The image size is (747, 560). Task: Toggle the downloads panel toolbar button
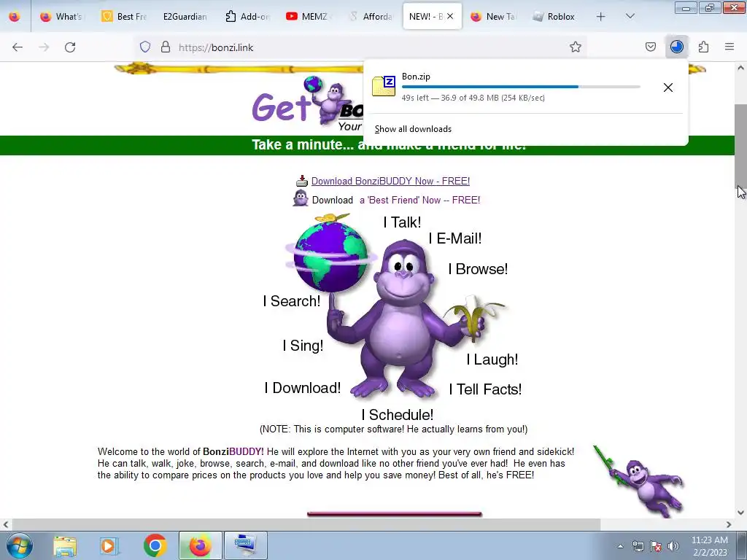click(x=676, y=47)
